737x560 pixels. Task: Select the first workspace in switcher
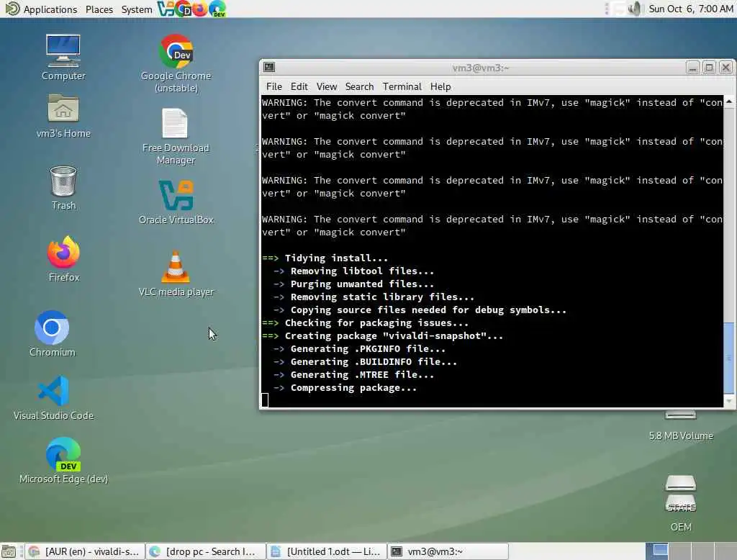coord(657,551)
